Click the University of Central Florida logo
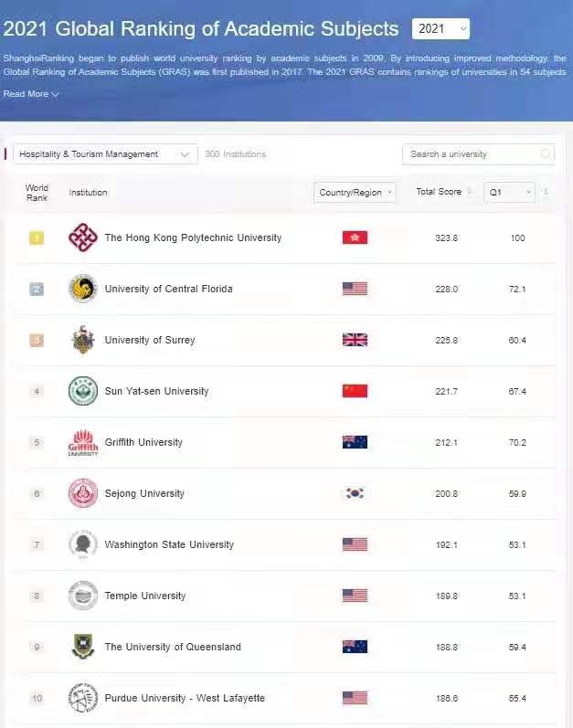573x728 pixels. point(82,289)
